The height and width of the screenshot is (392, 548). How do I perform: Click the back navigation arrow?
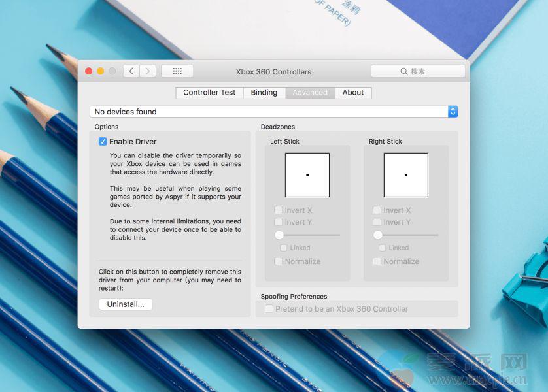click(131, 71)
